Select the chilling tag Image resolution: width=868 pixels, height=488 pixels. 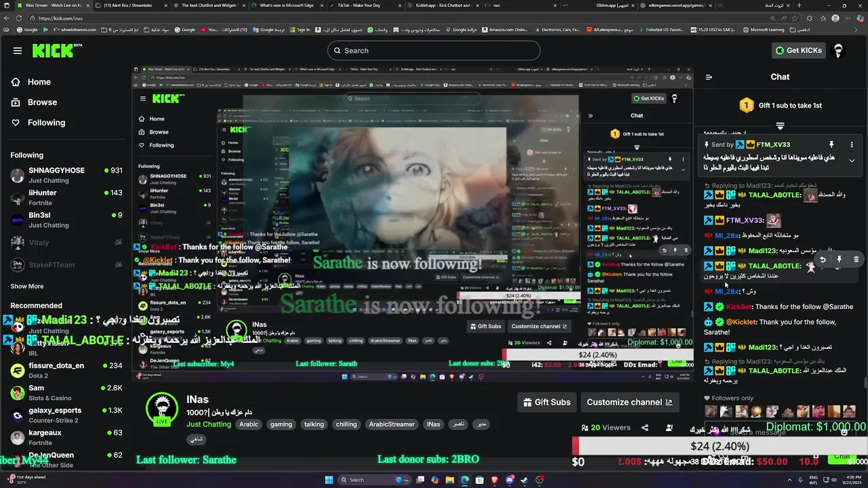point(347,424)
